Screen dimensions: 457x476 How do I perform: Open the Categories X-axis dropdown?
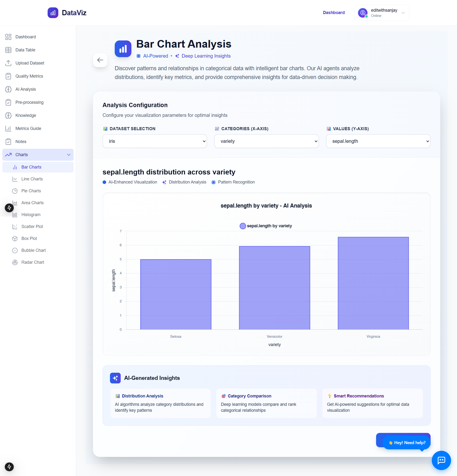[x=266, y=141]
